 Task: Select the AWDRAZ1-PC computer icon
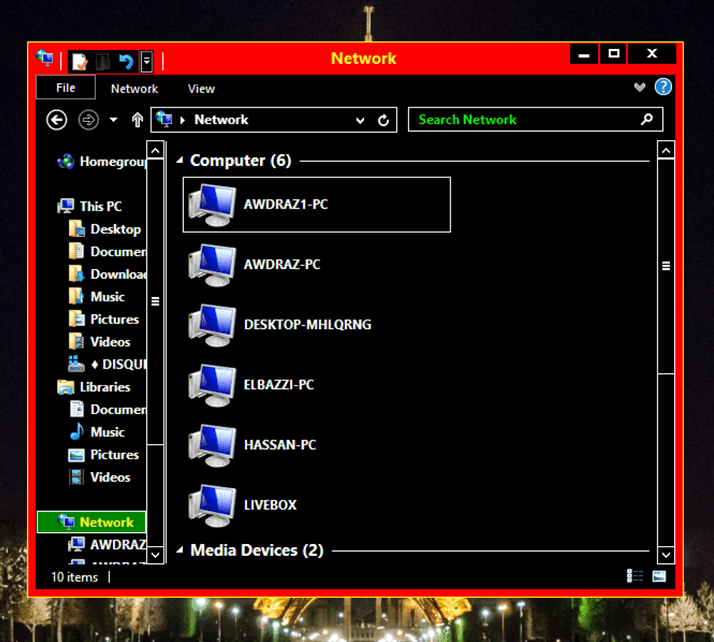[x=212, y=205]
